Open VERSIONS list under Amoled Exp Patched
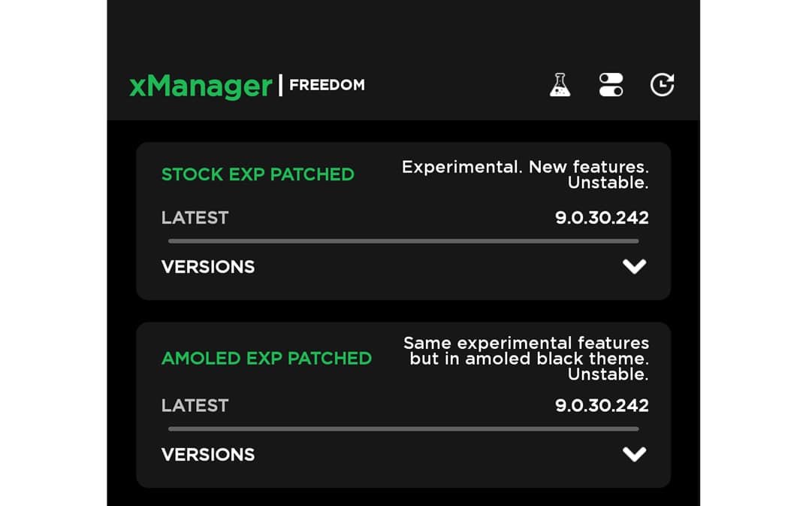Screen dimensions: 812x506 pos(208,454)
